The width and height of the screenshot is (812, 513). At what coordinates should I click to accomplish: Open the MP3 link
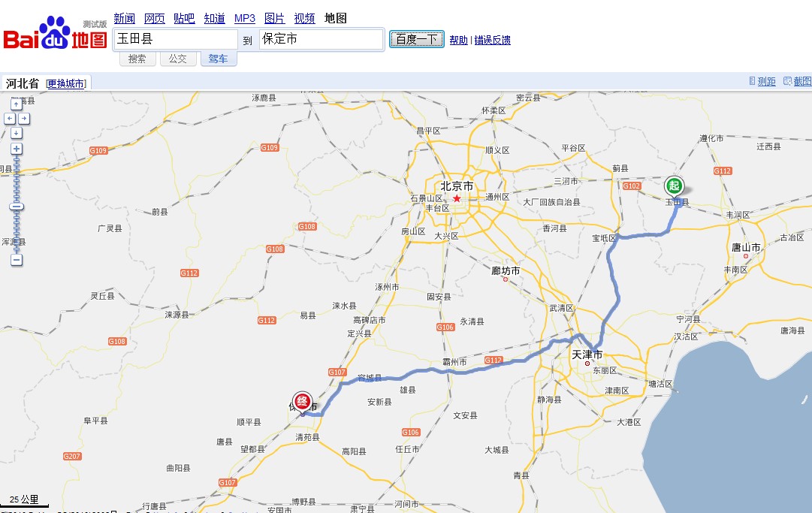point(244,18)
